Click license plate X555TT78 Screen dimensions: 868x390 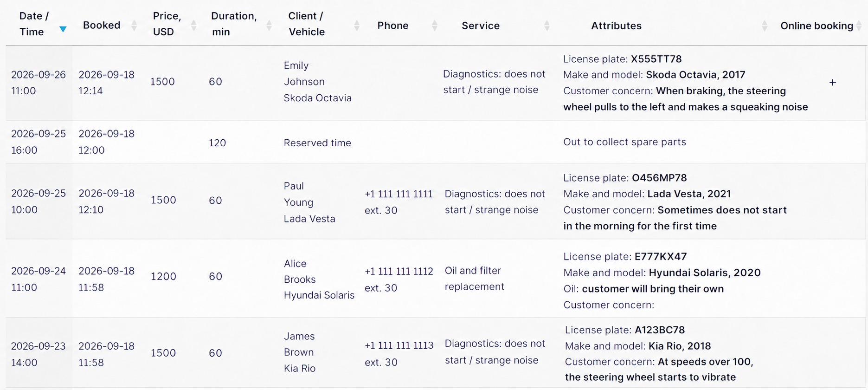click(656, 59)
